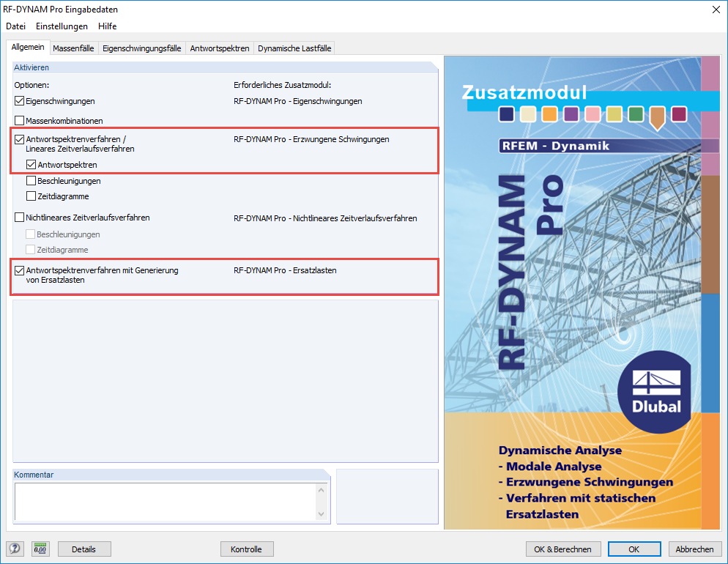Click inside the Kommentar text field

pyautogui.click(x=165, y=502)
